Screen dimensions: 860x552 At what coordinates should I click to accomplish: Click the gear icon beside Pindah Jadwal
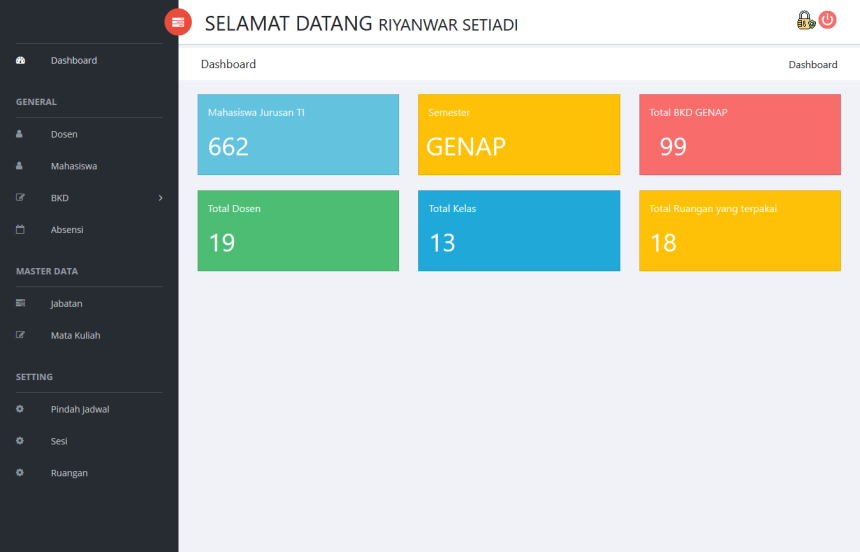(x=20, y=409)
